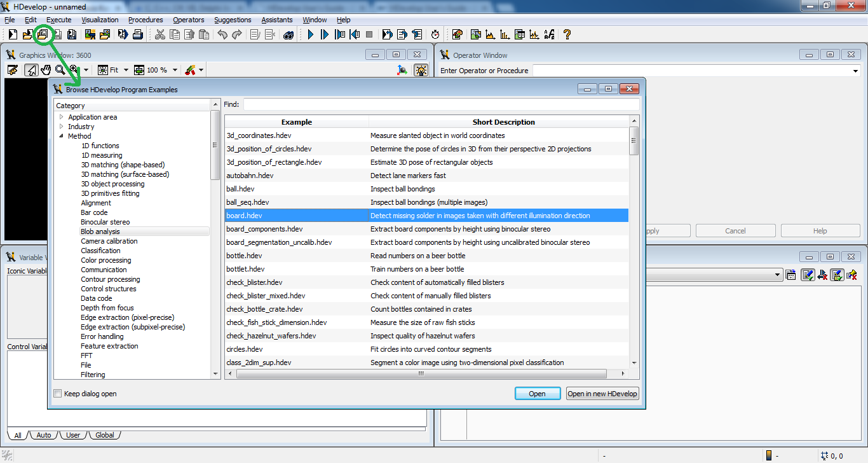Click the Paste clipboard icon
The height and width of the screenshot is (463, 868).
(203, 34)
